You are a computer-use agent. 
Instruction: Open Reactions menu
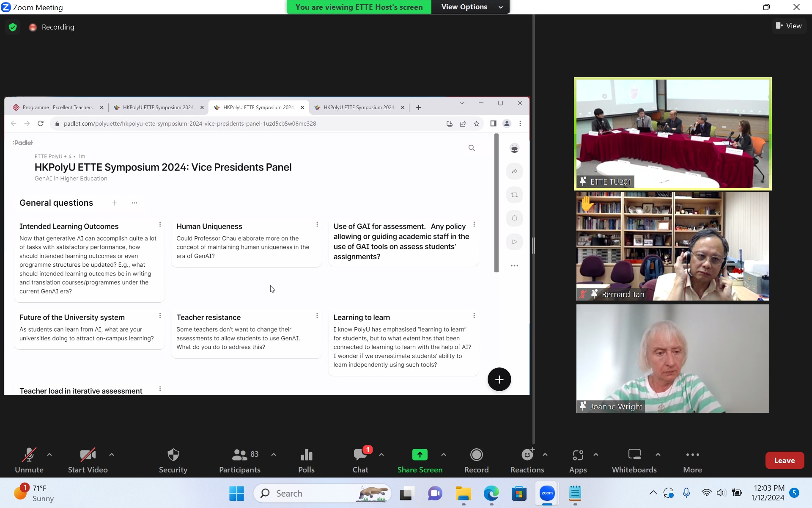click(527, 460)
